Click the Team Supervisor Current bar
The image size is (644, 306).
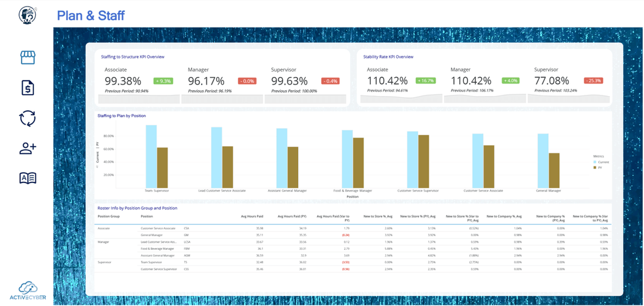click(x=151, y=156)
